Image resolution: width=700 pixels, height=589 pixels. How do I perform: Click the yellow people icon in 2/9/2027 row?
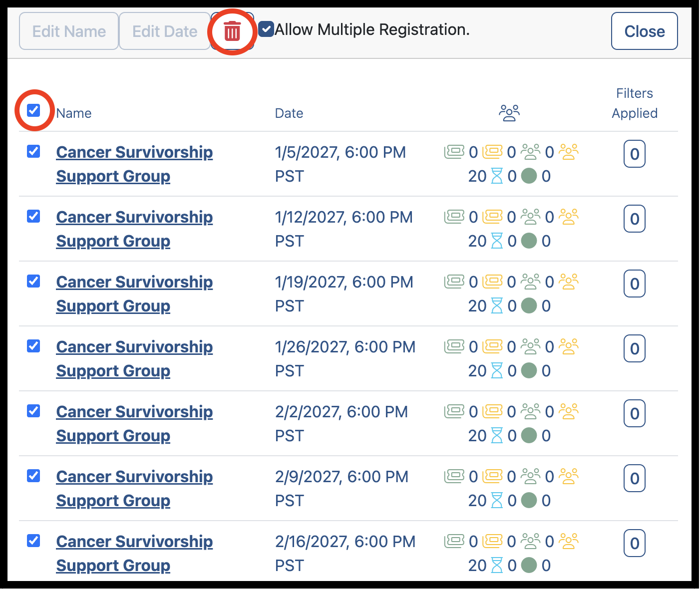(569, 476)
